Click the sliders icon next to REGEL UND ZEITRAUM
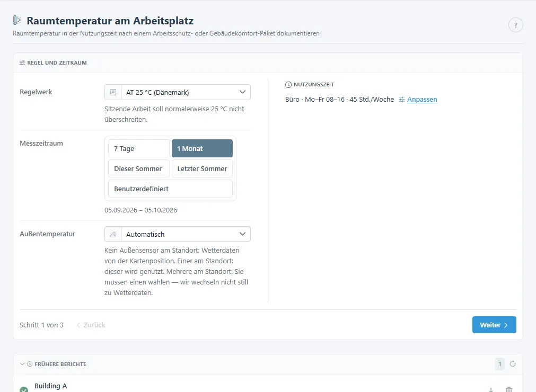Screen dimensions: 536x392 pyautogui.click(x=22, y=63)
